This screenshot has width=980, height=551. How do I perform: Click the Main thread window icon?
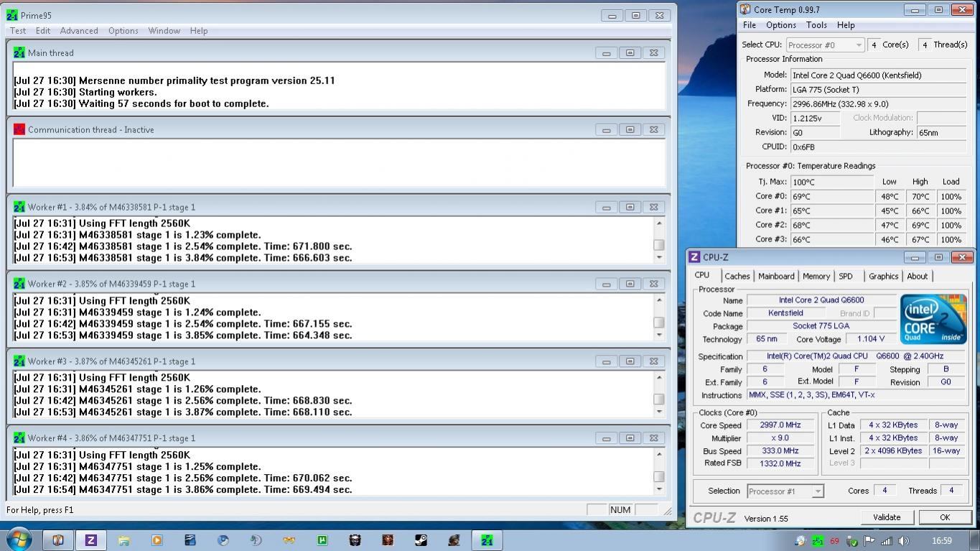[19, 52]
